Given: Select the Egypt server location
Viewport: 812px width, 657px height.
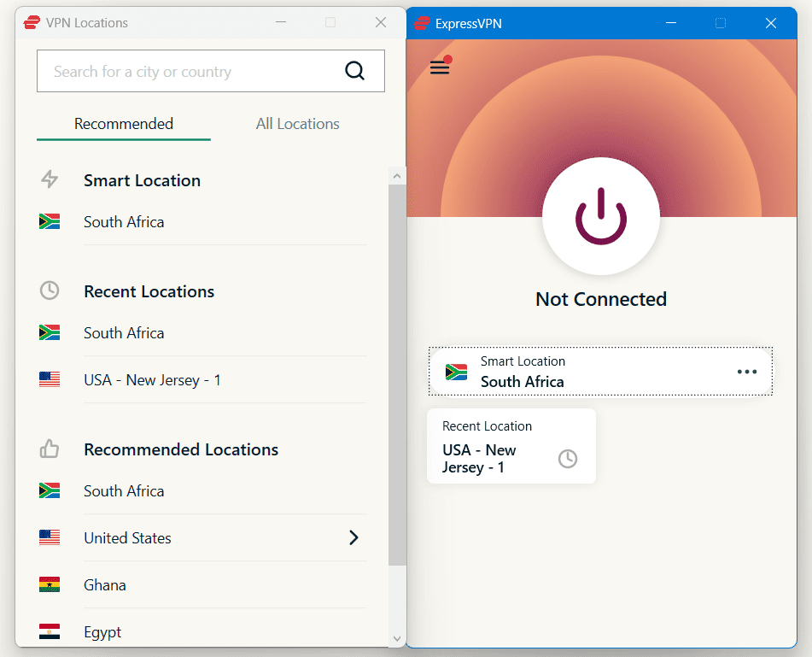Looking at the screenshot, I should [102, 632].
